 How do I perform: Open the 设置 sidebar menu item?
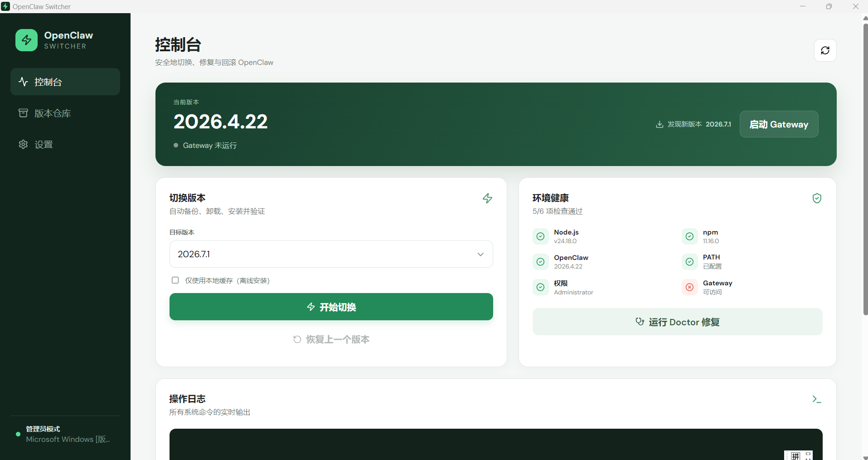pos(65,144)
